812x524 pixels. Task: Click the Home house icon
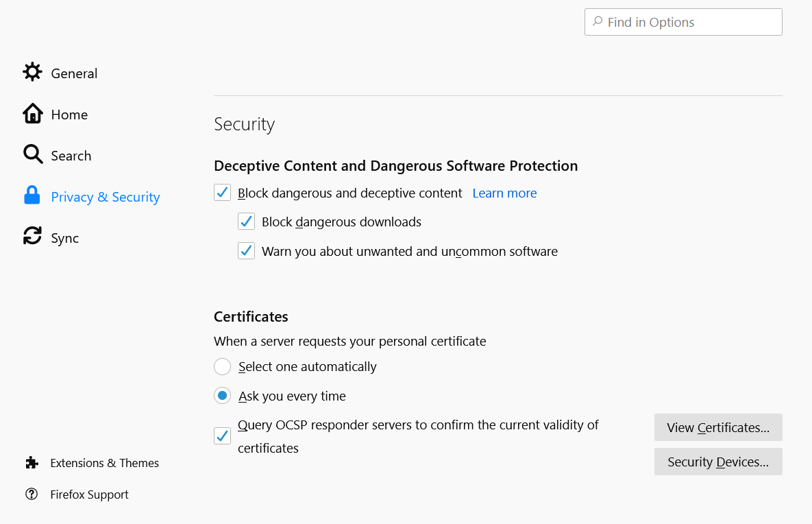32,114
